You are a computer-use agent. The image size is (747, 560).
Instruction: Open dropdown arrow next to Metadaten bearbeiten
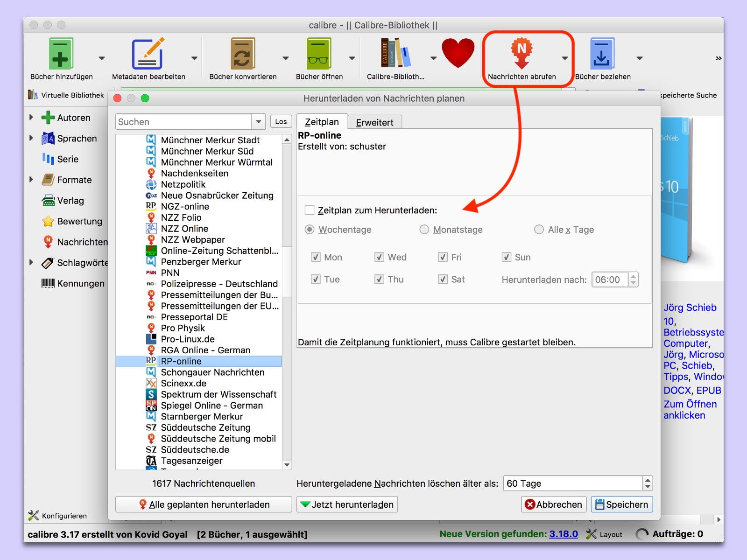[194, 58]
